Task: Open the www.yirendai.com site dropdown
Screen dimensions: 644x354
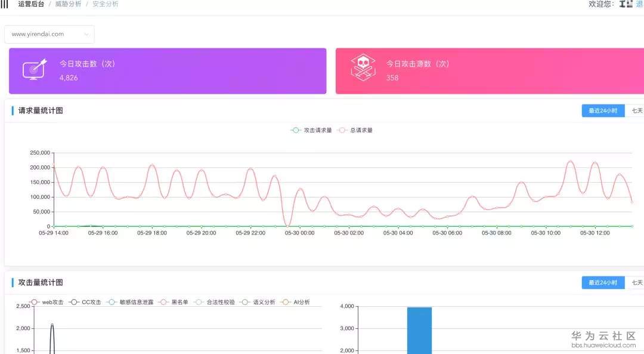Action: tap(49, 34)
